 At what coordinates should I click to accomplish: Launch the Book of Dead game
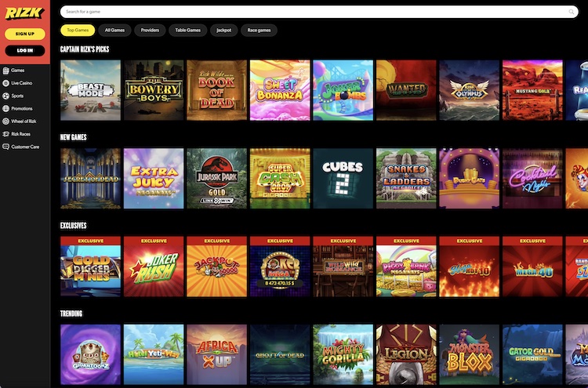click(216, 90)
